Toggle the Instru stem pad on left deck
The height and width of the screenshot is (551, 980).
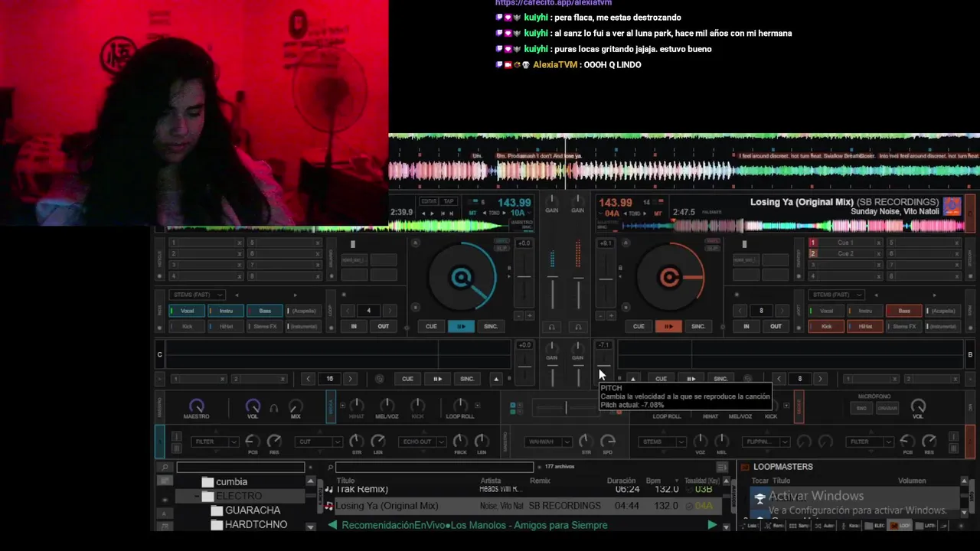click(x=226, y=311)
